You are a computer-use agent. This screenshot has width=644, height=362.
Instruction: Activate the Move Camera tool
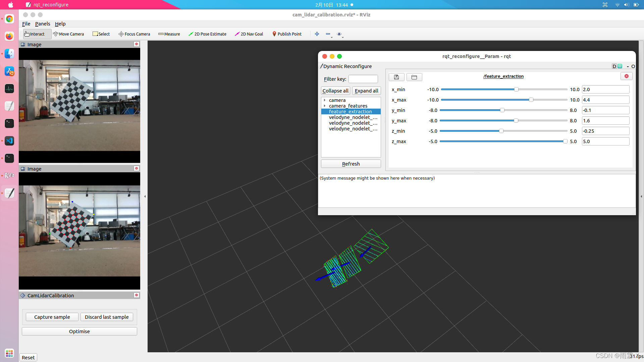(68, 34)
